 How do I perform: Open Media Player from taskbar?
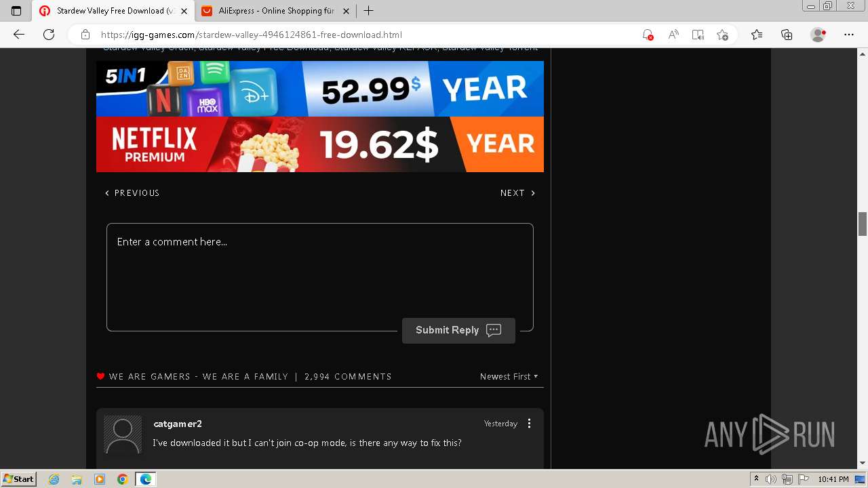(100, 479)
